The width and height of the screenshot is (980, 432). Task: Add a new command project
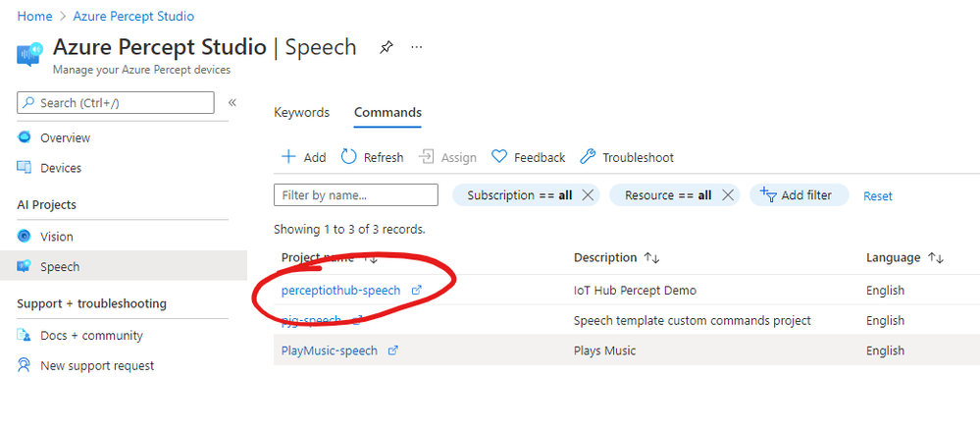(304, 157)
